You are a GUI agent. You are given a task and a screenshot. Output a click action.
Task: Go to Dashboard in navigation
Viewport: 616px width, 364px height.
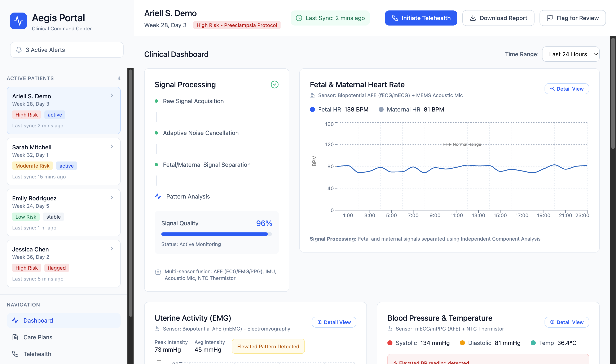[x=38, y=320]
